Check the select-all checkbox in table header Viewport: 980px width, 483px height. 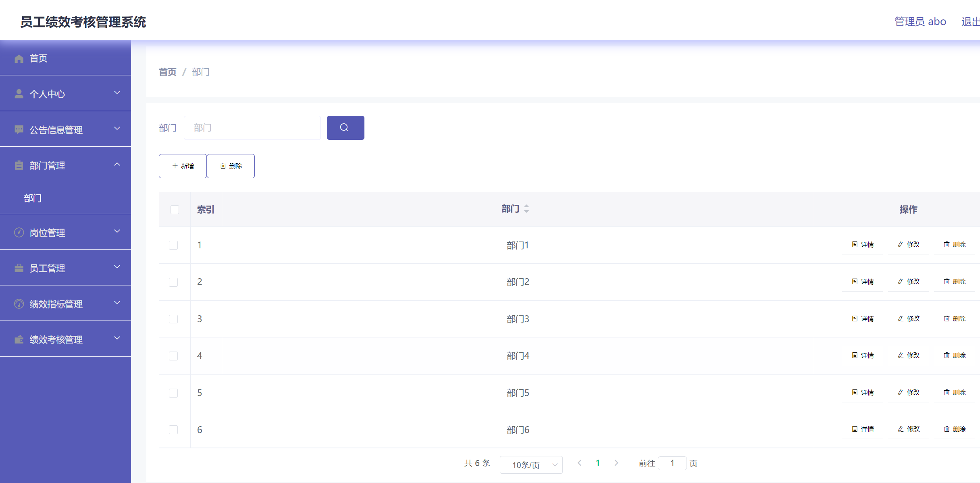click(x=174, y=209)
